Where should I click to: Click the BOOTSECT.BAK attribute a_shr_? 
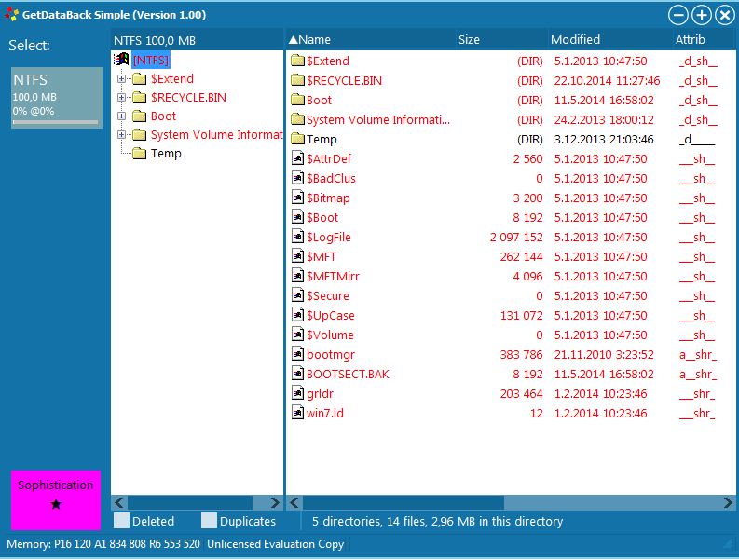coord(698,375)
